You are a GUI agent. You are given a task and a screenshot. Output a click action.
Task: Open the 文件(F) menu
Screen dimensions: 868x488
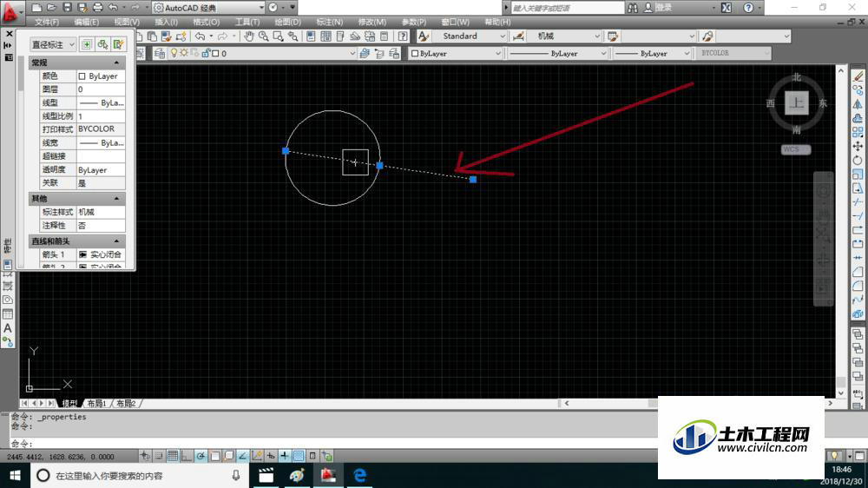coord(47,23)
